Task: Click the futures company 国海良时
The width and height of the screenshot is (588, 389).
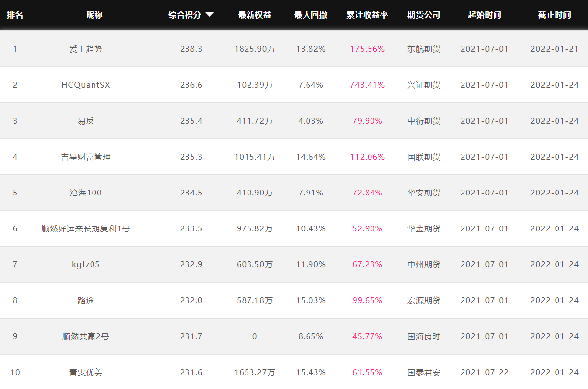Action: click(424, 336)
